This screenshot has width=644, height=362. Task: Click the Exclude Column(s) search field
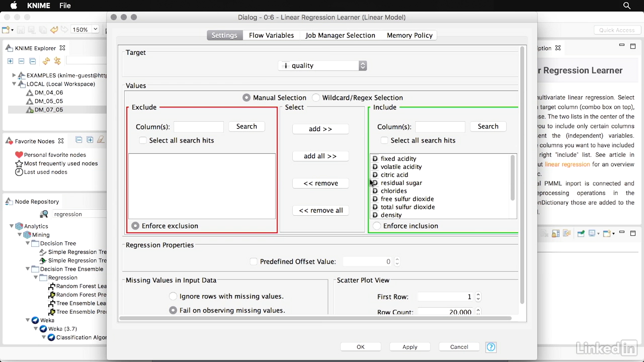pyautogui.click(x=198, y=127)
